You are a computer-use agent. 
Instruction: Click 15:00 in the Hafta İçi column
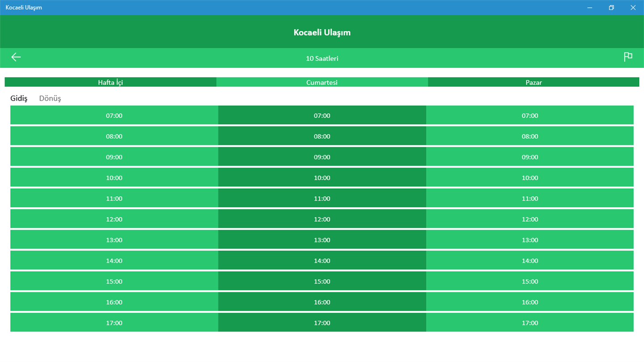coord(114,281)
